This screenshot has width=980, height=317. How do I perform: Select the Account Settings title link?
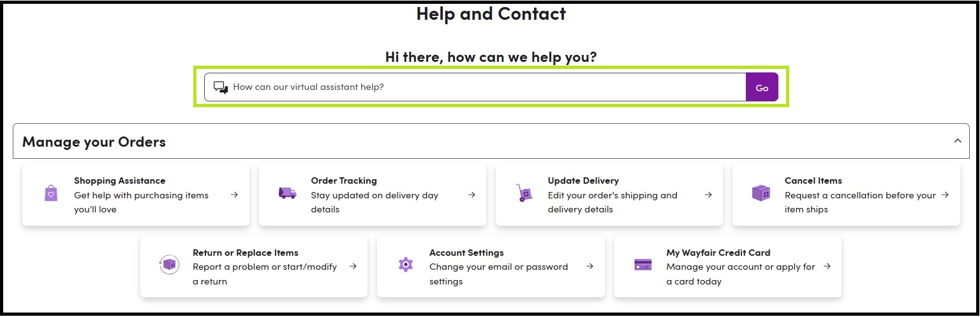466,253
